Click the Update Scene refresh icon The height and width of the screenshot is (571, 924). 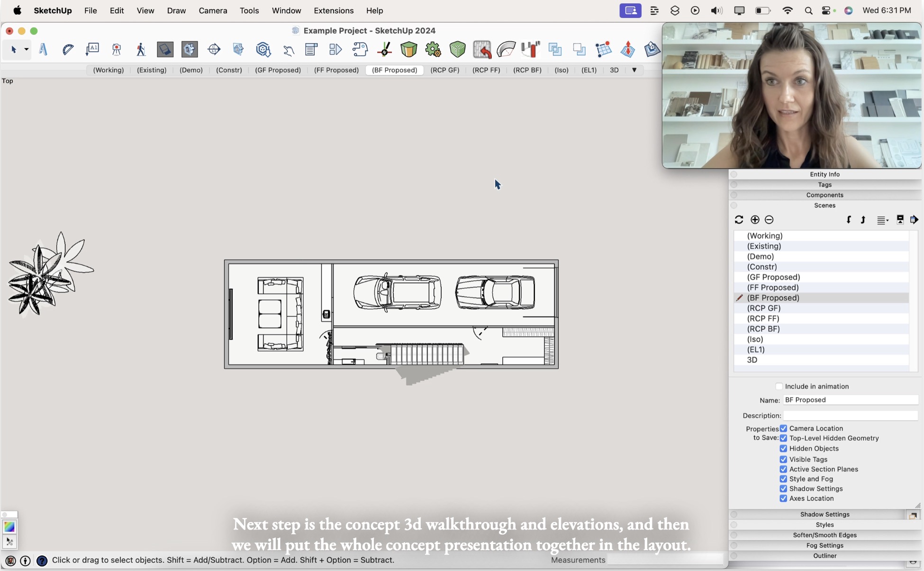[x=739, y=220]
